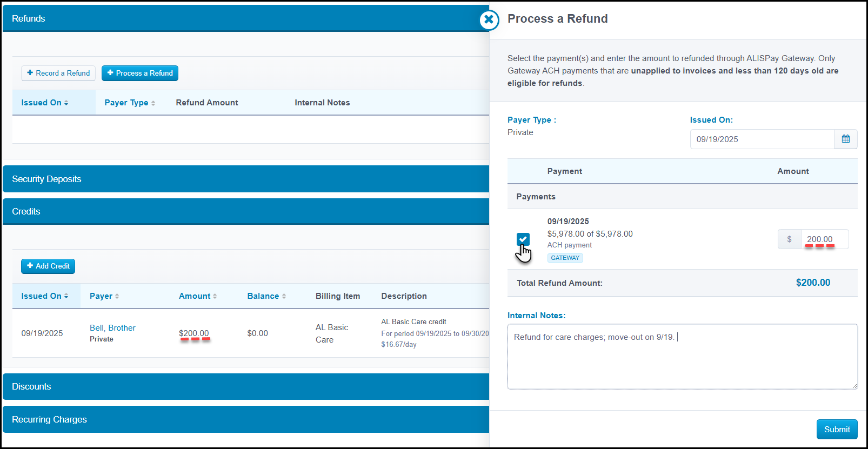Viewport: 868px width, 449px height.
Task: Sort Refunds table by Issued On
Action: coord(45,103)
